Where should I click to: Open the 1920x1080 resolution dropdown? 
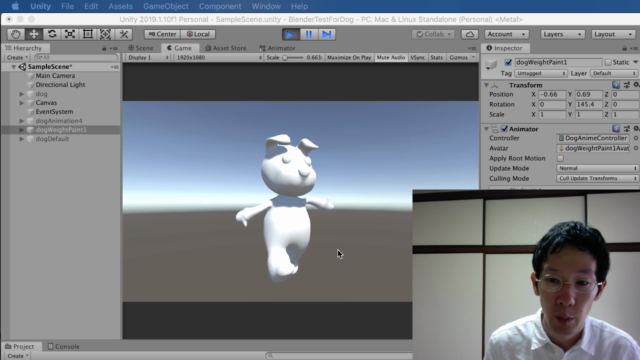(x=218, y=58)
